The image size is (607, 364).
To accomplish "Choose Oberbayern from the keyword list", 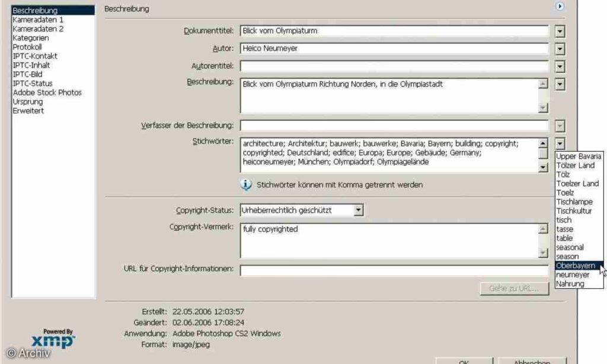I will click(x=575, y=266).
